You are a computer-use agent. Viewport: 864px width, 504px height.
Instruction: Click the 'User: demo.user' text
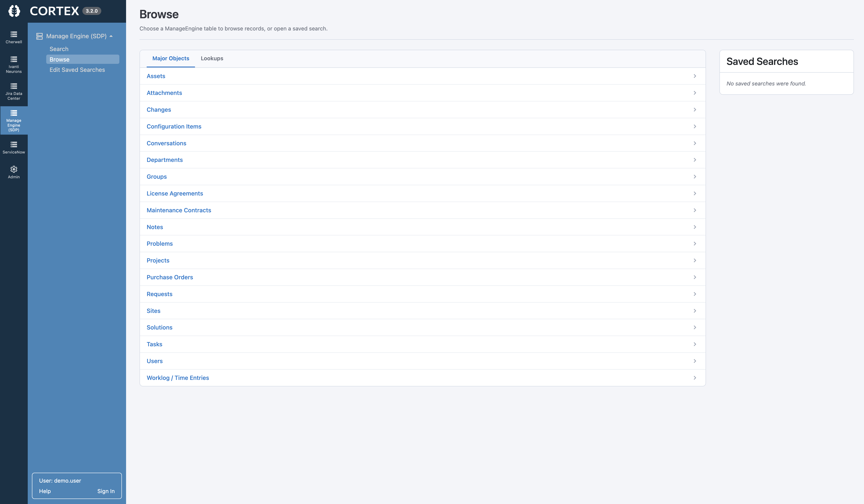[60, 481]
